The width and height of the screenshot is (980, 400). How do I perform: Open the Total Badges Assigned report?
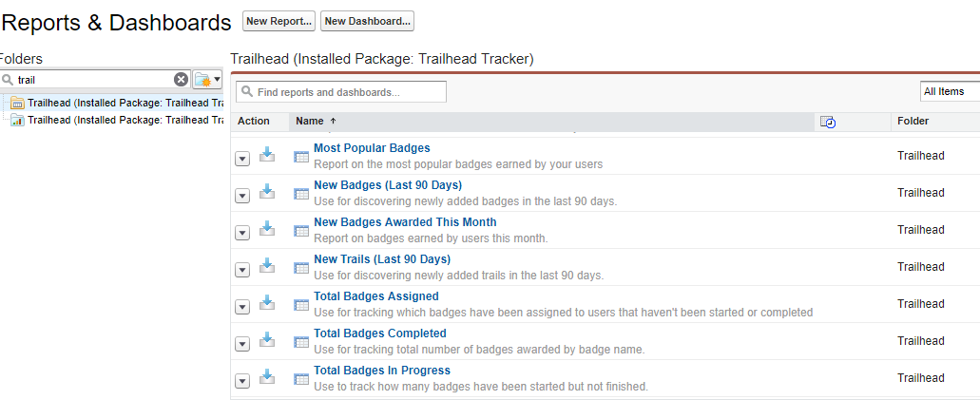pyautogui.click(x=376, y=296)
